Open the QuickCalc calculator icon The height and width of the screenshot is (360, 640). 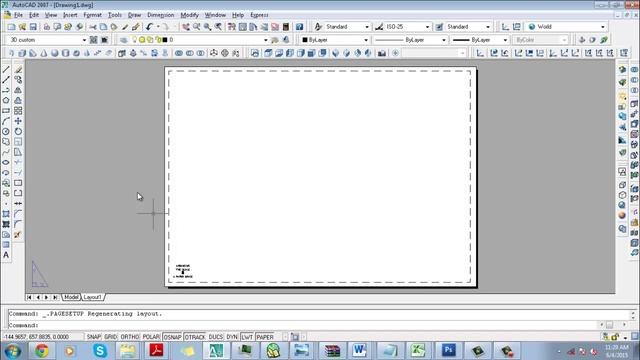(x=286, y=27)
